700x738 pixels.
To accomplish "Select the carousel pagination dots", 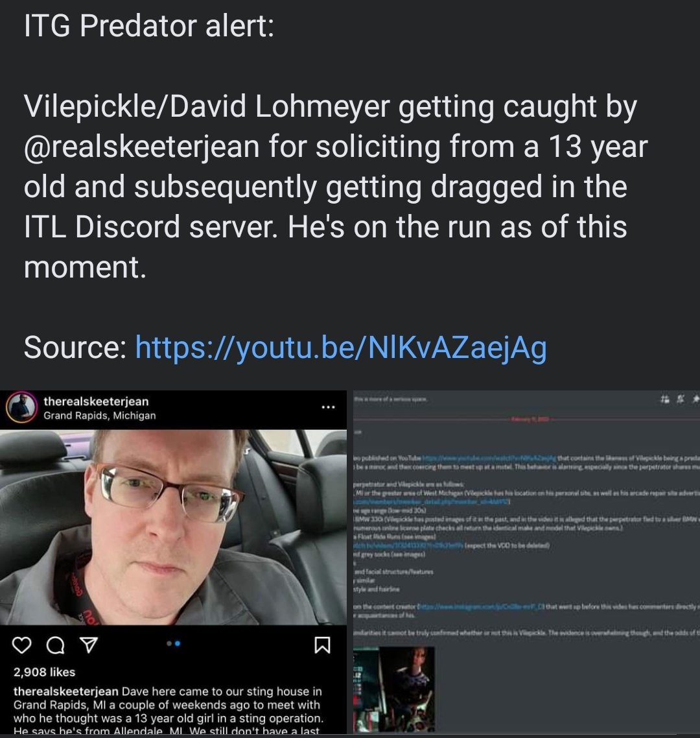I will pyautogui.click(x=174, y=643).
